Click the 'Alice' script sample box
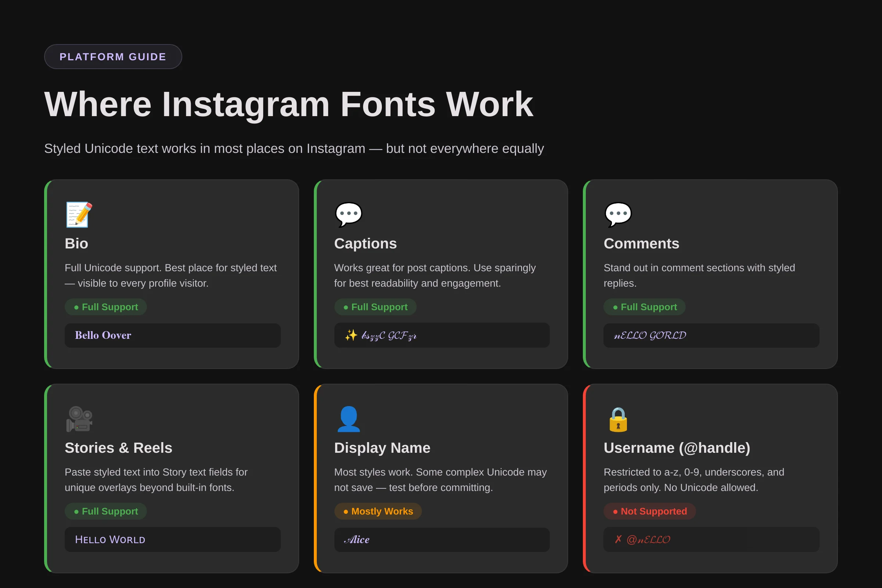 442,539
